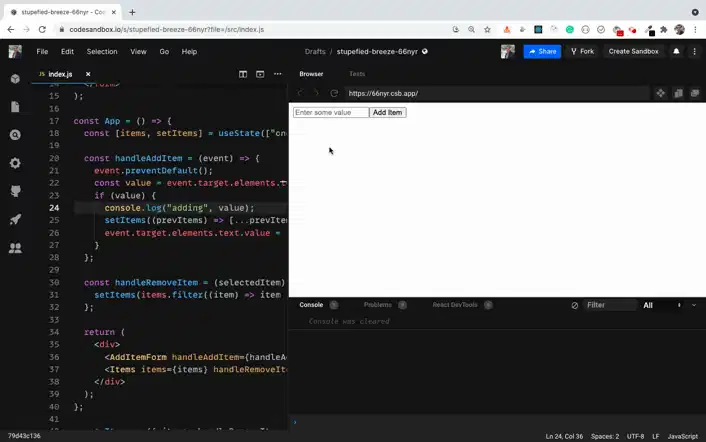Select the Console tab
Image resolution: width=706 pixels, height=442 pixels.
point(311,305)
